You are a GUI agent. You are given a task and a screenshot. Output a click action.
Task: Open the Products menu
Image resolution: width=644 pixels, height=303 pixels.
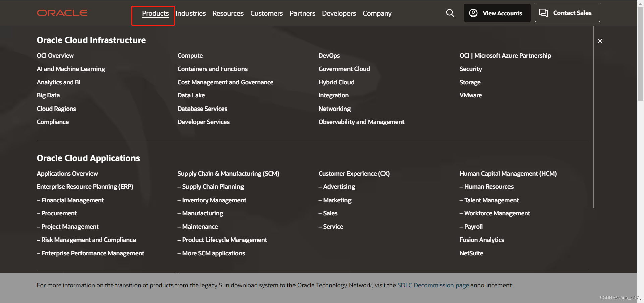pyautogui.click(x=155, y=13)
